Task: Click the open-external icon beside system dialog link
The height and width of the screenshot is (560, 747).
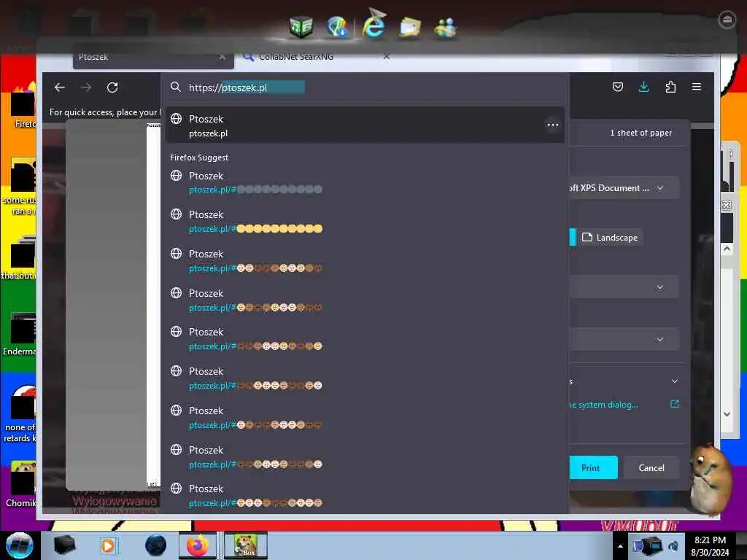Action: tap(675, 404)
